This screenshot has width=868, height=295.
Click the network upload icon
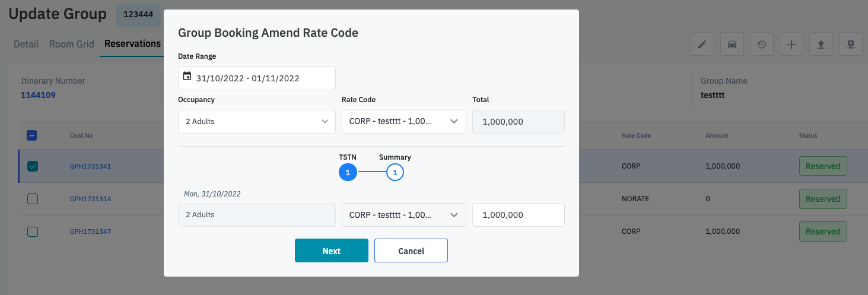(x=851, y=45)
